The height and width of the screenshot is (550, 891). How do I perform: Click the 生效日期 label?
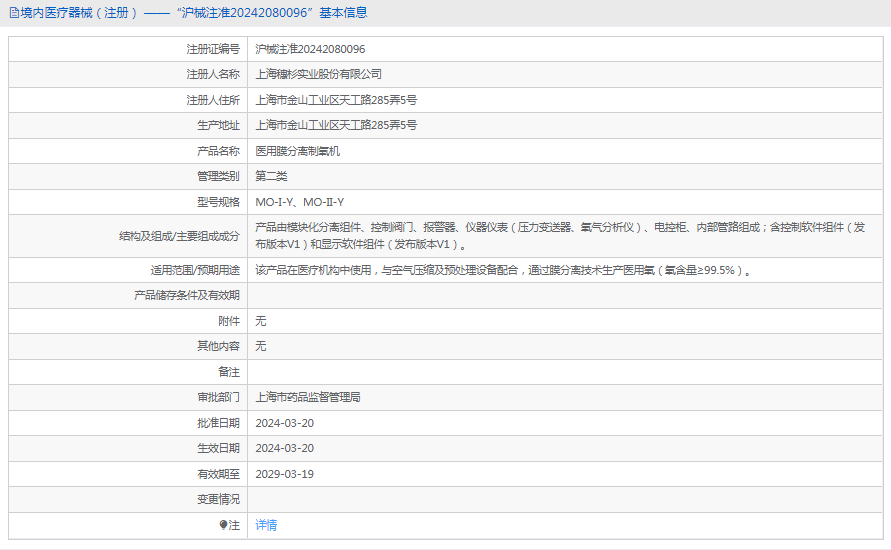[x=218, y=448]
